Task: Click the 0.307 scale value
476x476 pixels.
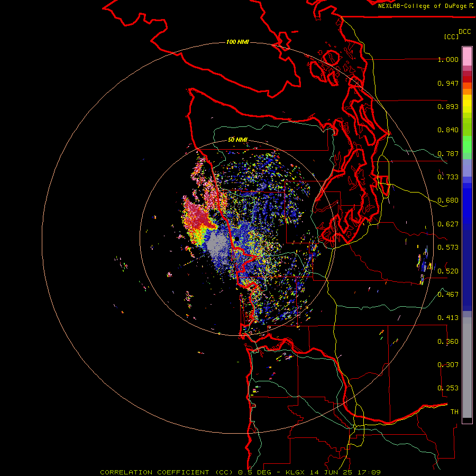Action: click(x=448, y=365)
